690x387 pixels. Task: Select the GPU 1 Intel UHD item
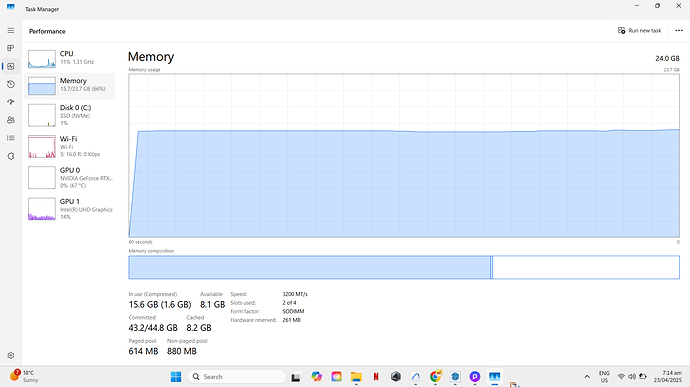70,209
